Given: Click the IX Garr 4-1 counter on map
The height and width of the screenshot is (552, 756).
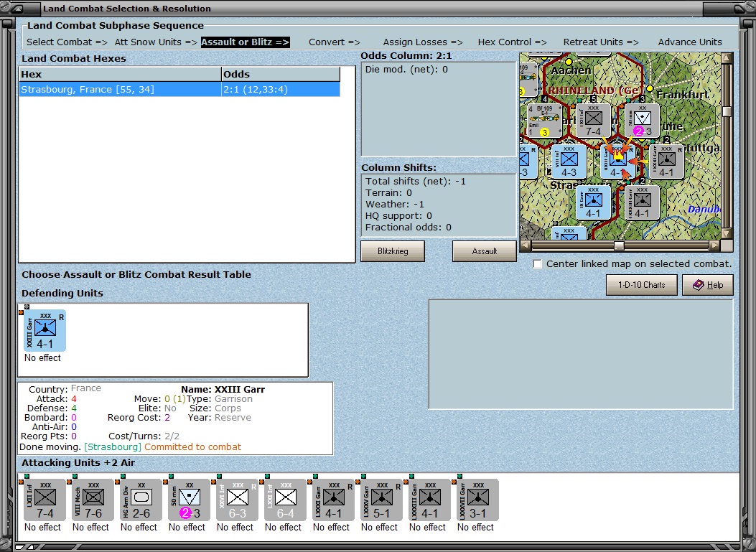Looking at the screenshot, I should 594,202.
